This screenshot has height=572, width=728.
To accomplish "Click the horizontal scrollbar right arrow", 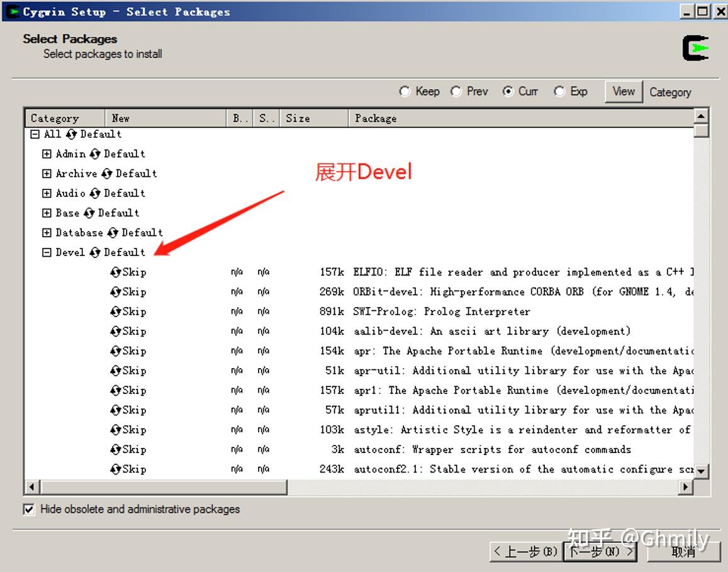I will 686,486.
